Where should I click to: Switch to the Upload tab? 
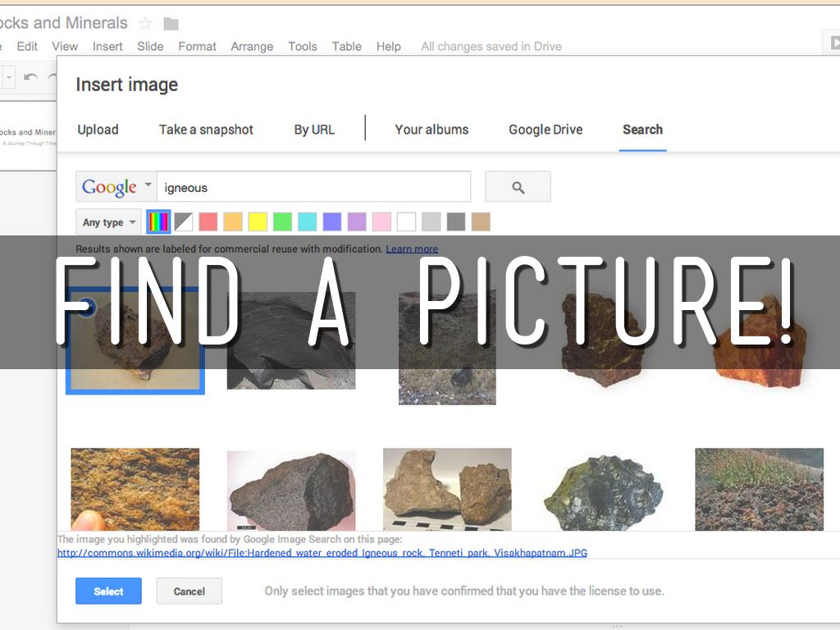[x=98, y=130]
